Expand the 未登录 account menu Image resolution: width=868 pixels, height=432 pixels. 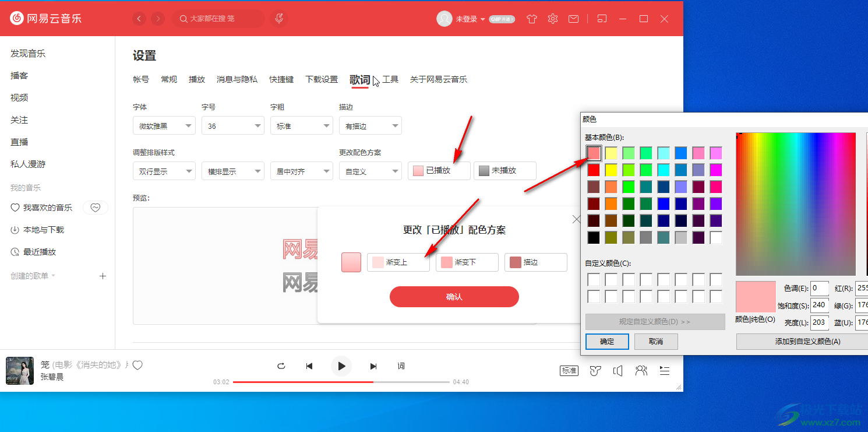(x=470, y=19)
